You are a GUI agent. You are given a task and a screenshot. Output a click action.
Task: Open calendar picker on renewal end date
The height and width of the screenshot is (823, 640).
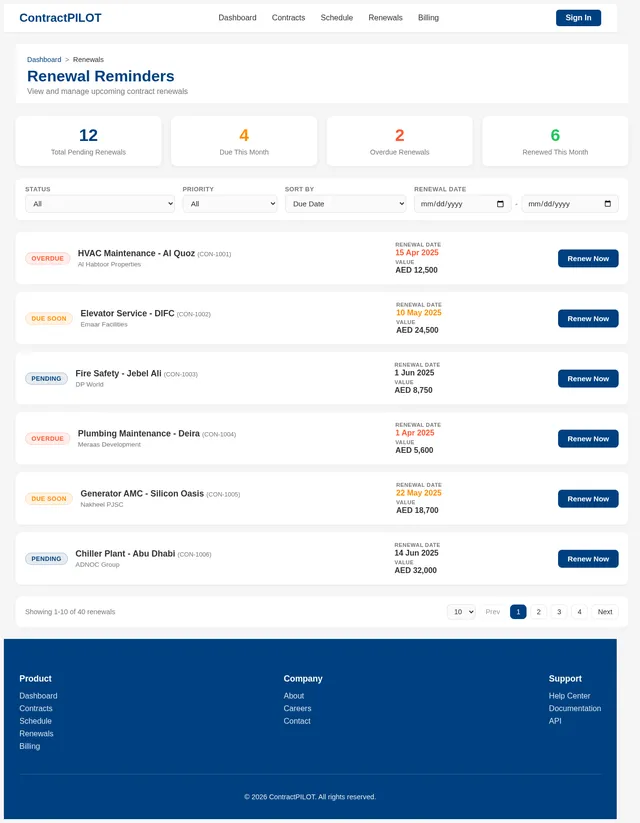607,204
